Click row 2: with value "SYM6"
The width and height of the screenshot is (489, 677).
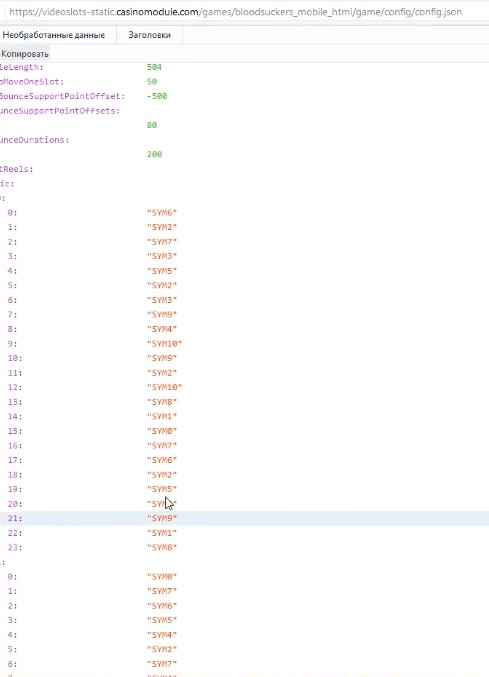[244, 606]
